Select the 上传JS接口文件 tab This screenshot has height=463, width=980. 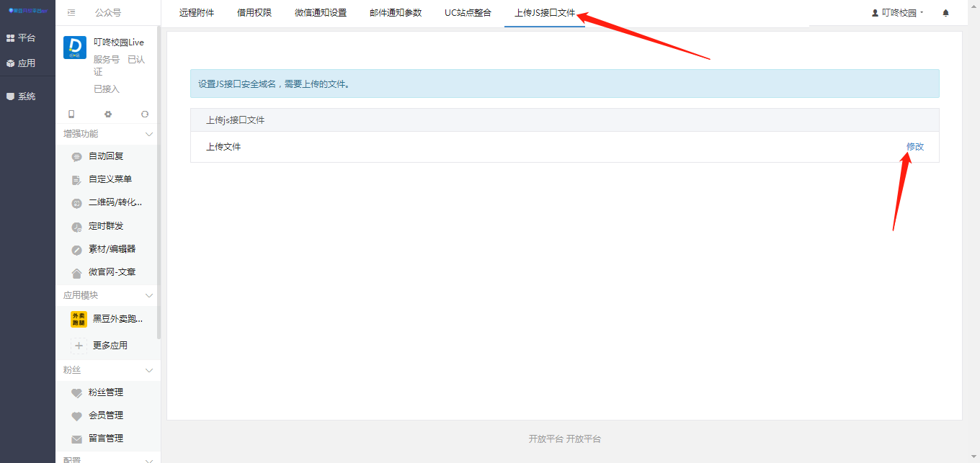(545, 13)
